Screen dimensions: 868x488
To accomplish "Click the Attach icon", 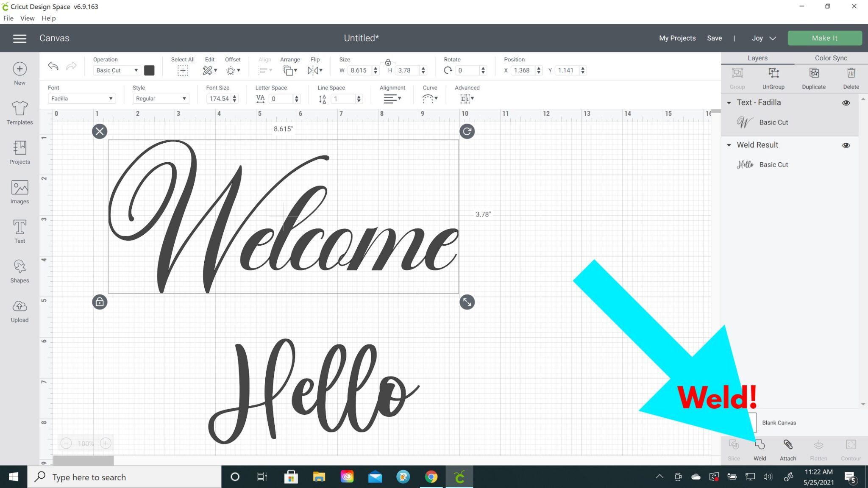I will (x=788, y=449).
